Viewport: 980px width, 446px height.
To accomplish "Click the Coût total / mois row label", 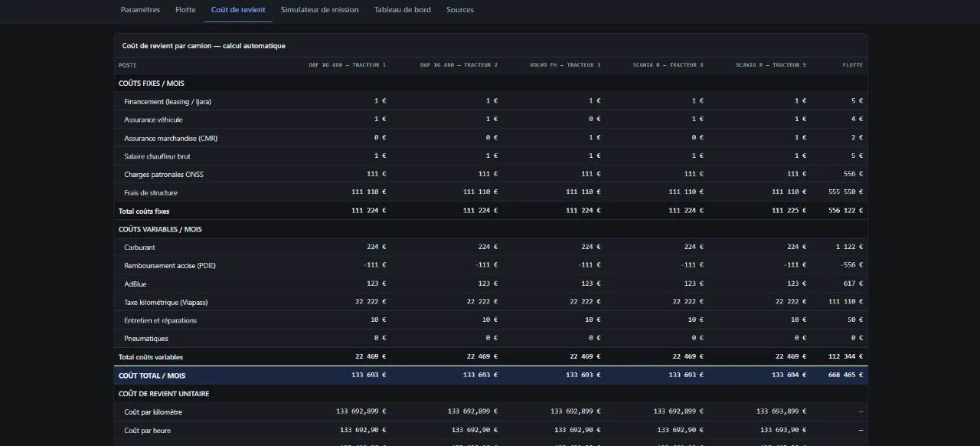I will pos(152,375).
